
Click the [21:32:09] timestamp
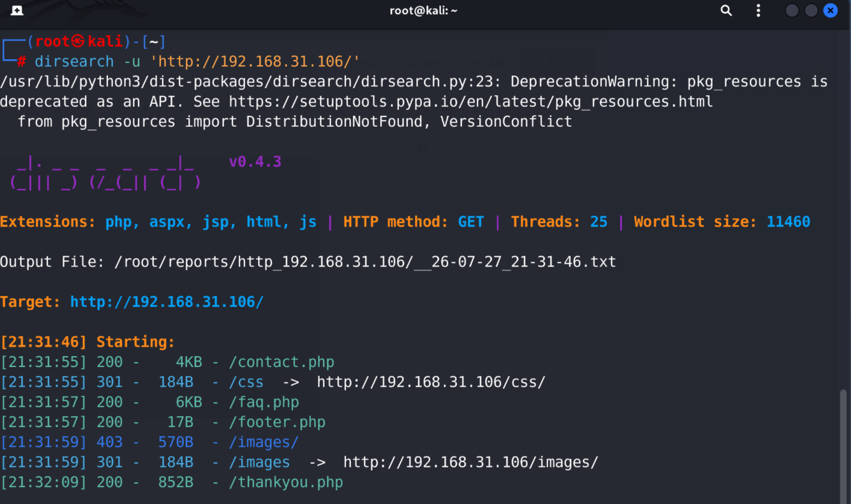pyautogui.click(x=43, y=482)
